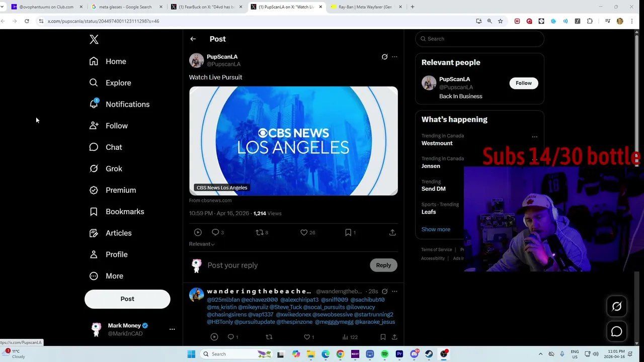Click the large Post button
The height and width of the screenshot is (362, 644).
pyautogui.click(x=127, y=299)
